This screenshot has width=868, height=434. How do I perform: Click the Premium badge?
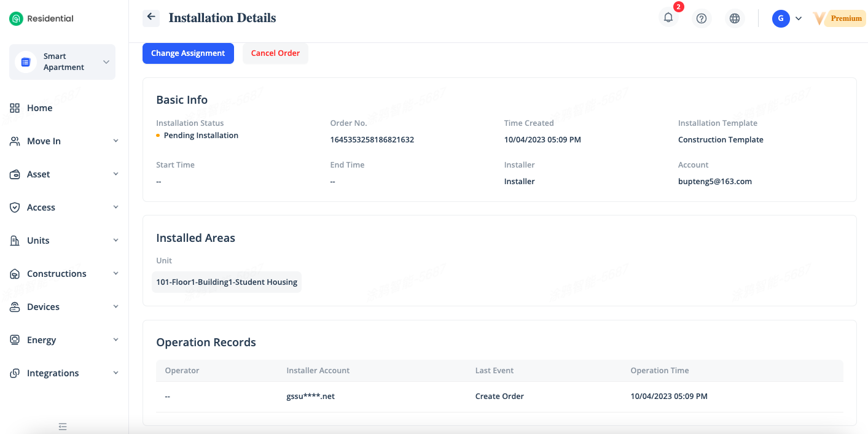(845, 18)
